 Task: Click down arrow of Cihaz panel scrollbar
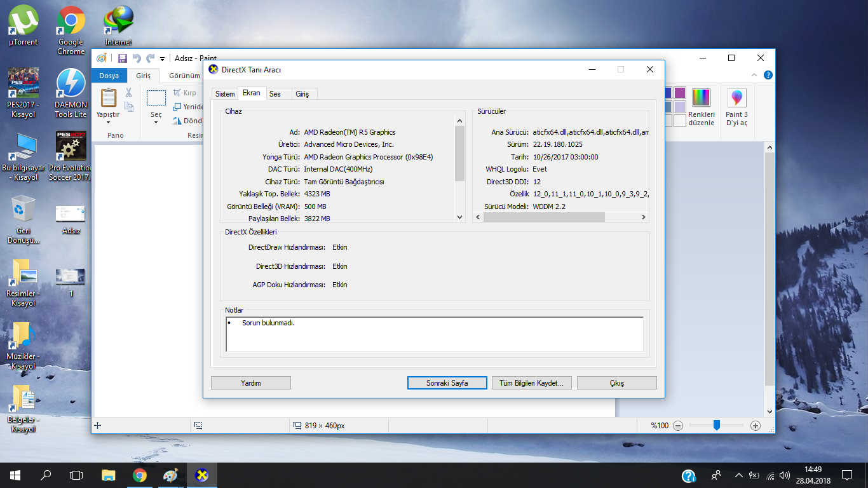(460, 217)
